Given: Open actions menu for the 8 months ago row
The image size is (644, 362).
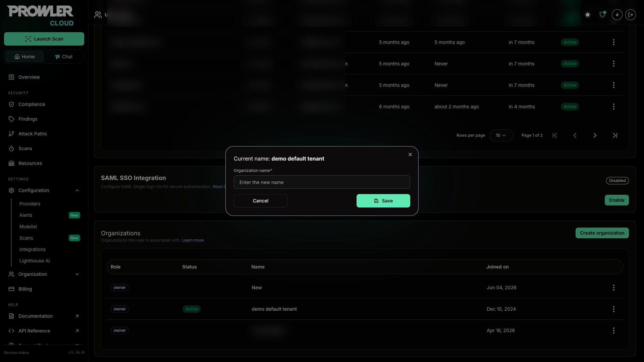Looking at the screenshot, I should tap(614, 107).
